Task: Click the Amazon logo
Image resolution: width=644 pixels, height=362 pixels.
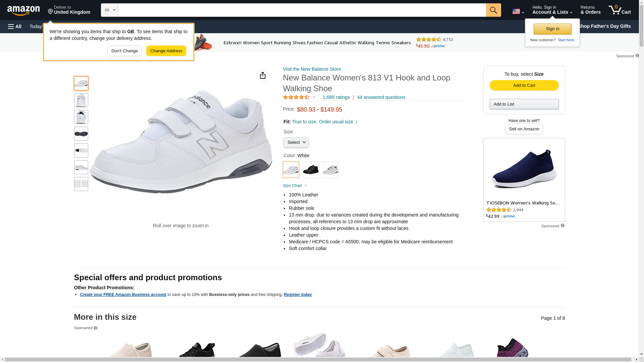Action: [23, 10]
